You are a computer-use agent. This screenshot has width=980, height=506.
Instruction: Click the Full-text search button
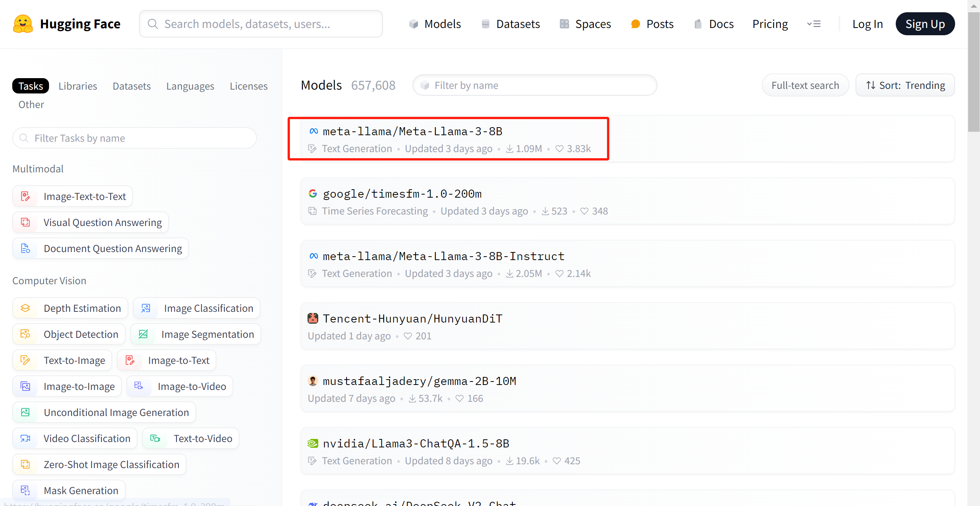[805, 85]
